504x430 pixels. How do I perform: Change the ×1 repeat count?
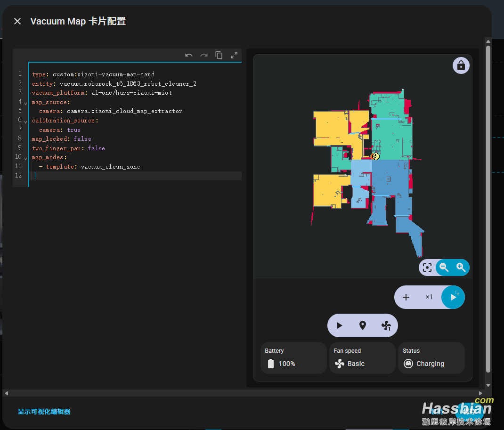click(x=429, y=297)
